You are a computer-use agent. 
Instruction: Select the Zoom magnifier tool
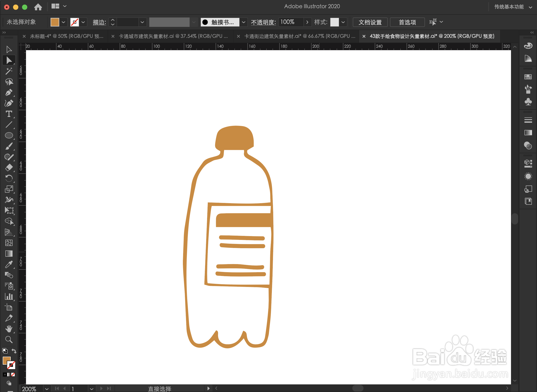9,340
